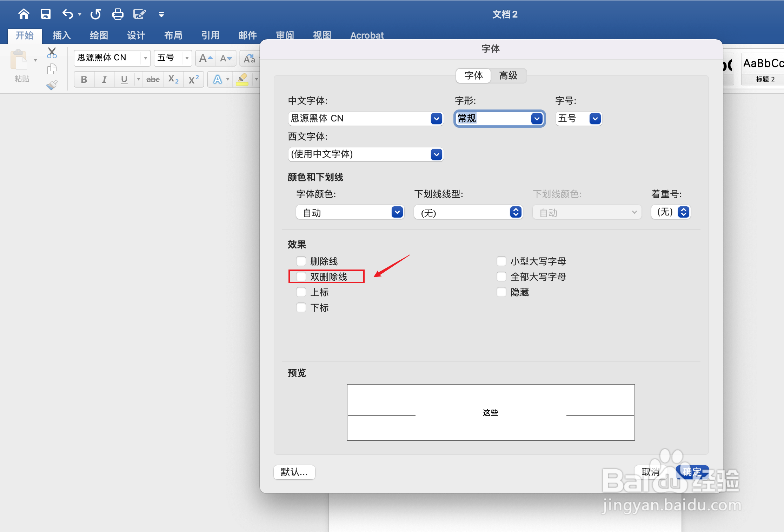Check the 删除线 strikethrough option
This screenshot has height=532, width=784.
[x=301, y=261]
